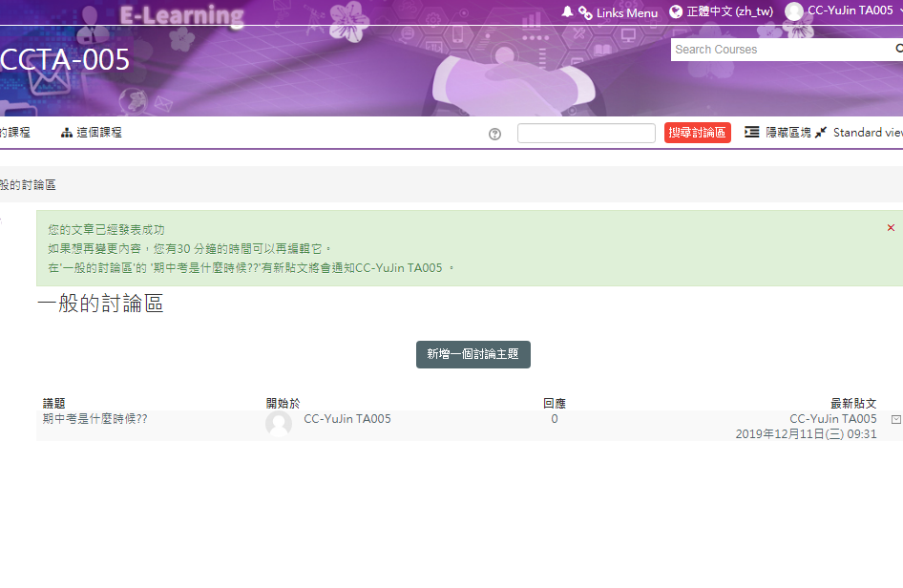Toggle 隱藏區塊 to hide blocks
This screenshot has width=903, height=588.
(777, 133)
